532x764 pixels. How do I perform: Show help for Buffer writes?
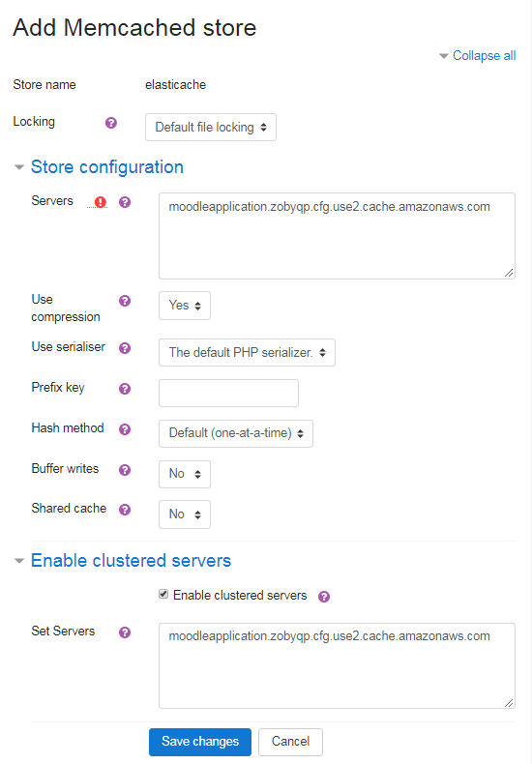(x=125, y=470)
